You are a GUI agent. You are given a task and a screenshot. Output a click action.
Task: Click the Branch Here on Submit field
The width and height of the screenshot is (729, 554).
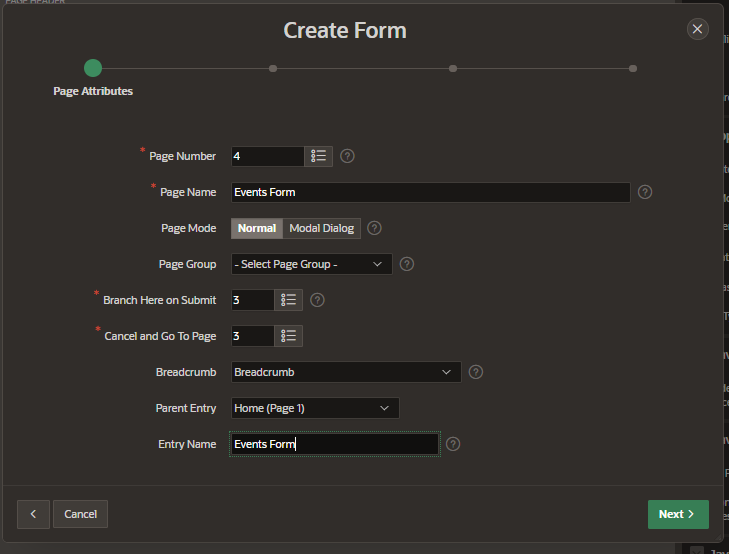[252, 300]
